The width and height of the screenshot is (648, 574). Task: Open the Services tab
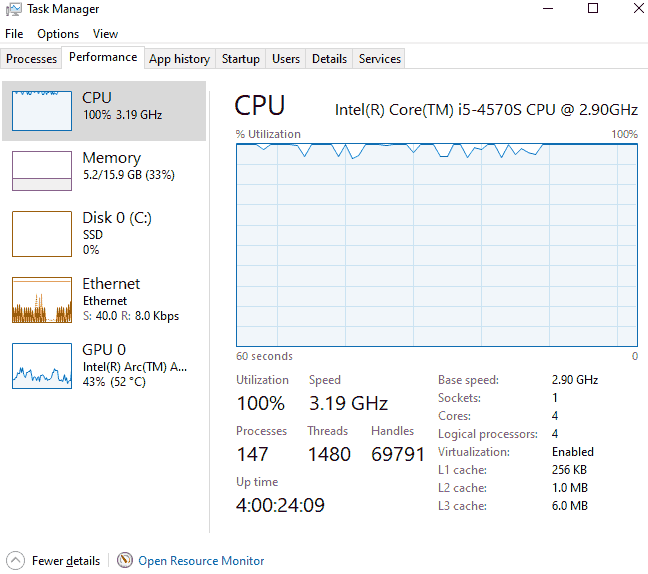[x=379, y=59]
